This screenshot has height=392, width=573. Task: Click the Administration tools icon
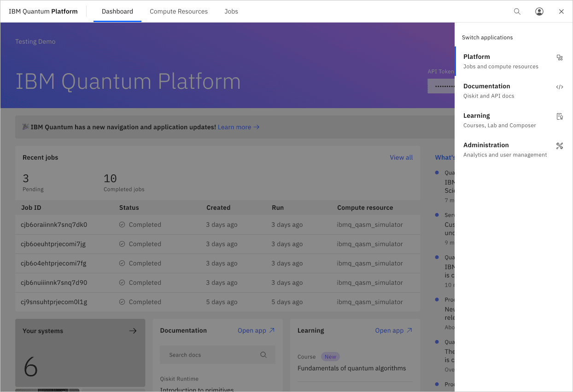[x=560, y=146]
